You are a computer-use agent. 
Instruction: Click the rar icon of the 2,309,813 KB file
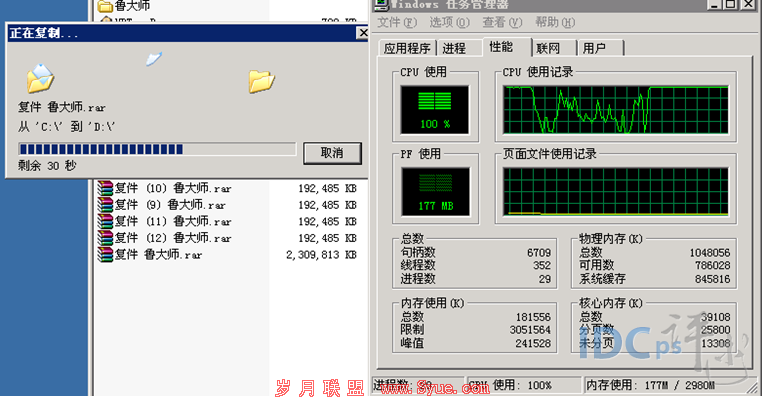click(105, 254)
